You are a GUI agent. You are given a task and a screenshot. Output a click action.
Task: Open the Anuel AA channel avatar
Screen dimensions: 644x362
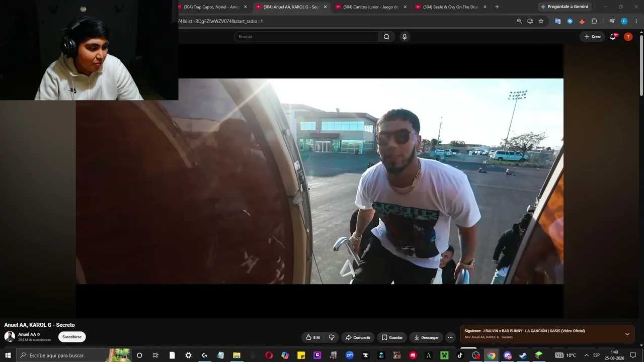tap(10, 337)
